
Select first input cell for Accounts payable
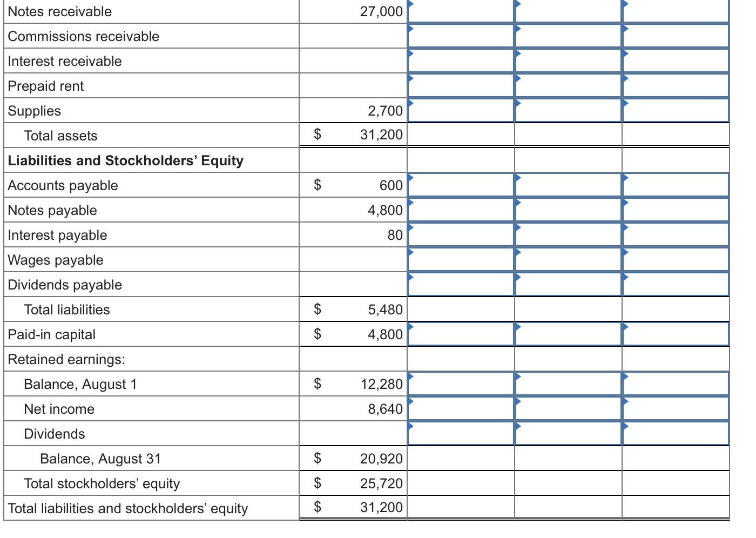coord(461,185)
